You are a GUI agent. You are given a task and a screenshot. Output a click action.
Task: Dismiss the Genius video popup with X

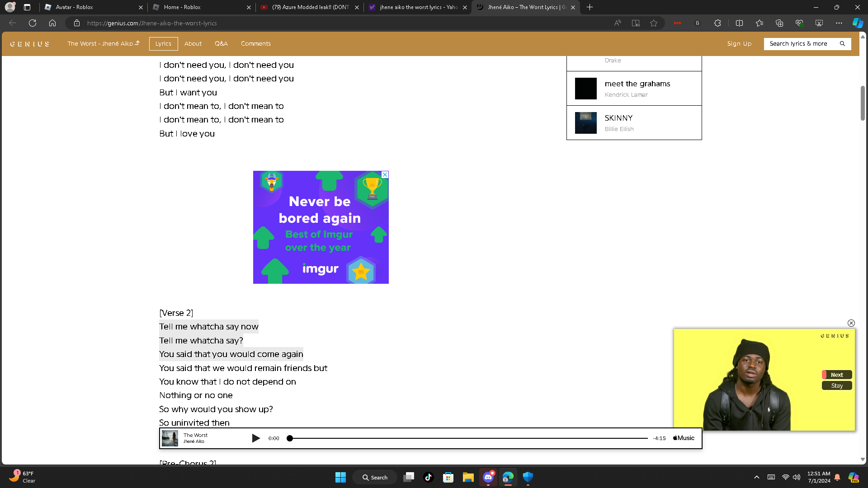(x=851, y=323)
